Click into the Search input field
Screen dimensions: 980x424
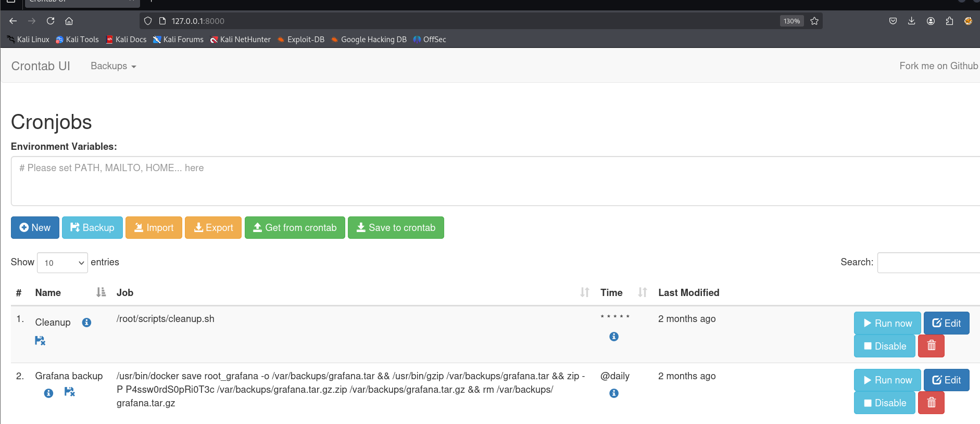coord(928,263)
